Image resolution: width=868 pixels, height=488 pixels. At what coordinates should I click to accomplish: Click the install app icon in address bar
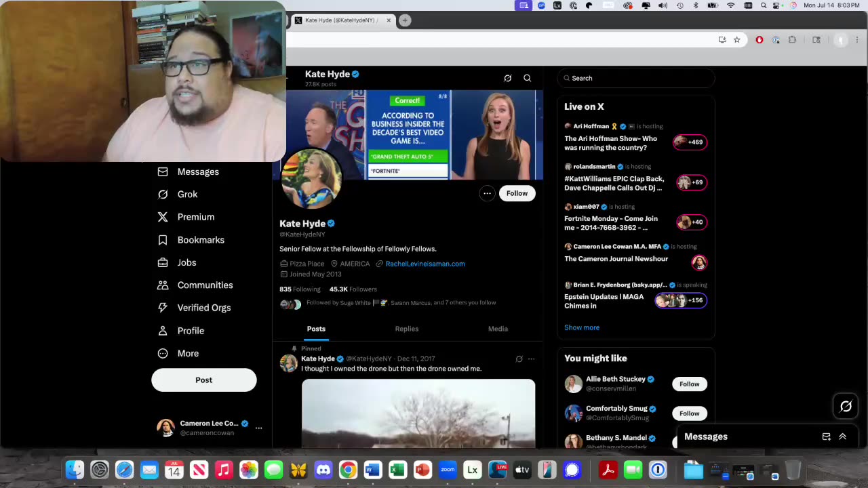722,40
